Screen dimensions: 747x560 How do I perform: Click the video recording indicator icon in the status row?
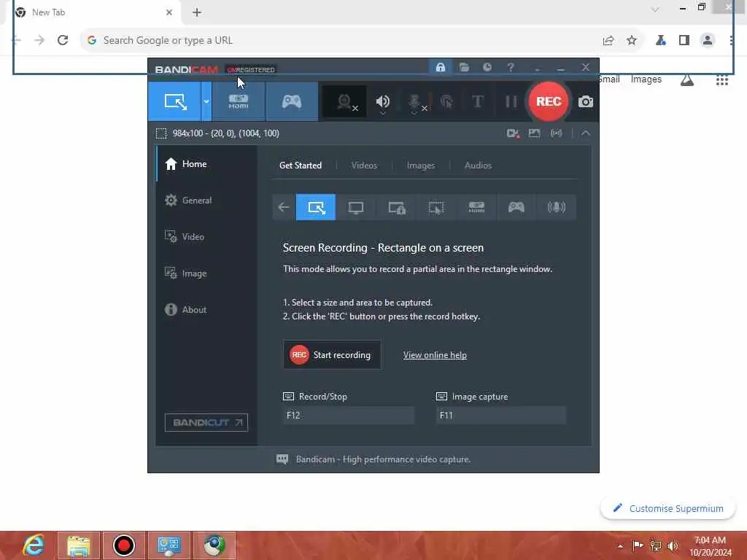[513, 133]
